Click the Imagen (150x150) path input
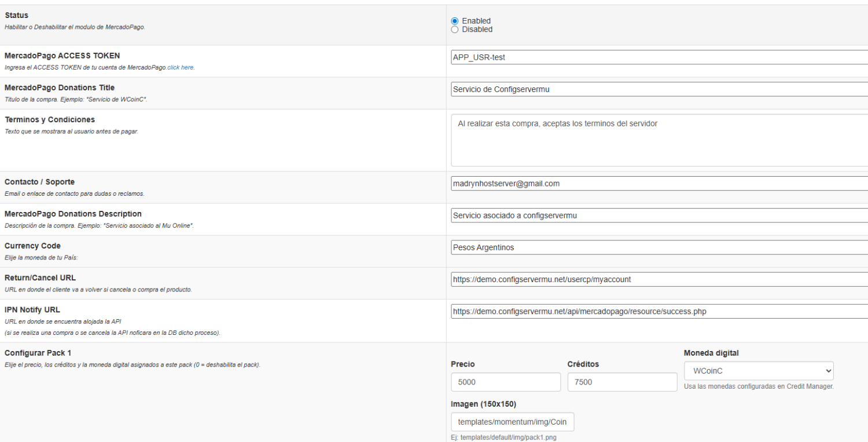Viewport: 868px width, 442px height. click(512, 422)
